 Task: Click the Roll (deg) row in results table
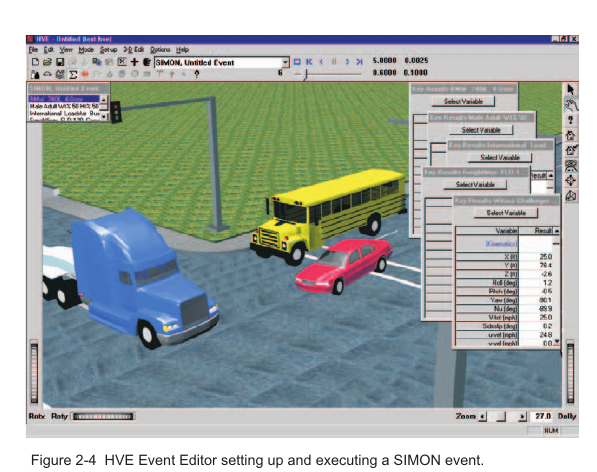[505, 283]
